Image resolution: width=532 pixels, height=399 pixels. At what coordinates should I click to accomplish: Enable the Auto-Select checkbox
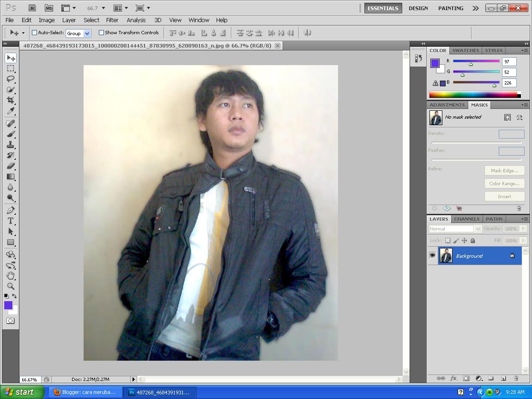(34, 32)
